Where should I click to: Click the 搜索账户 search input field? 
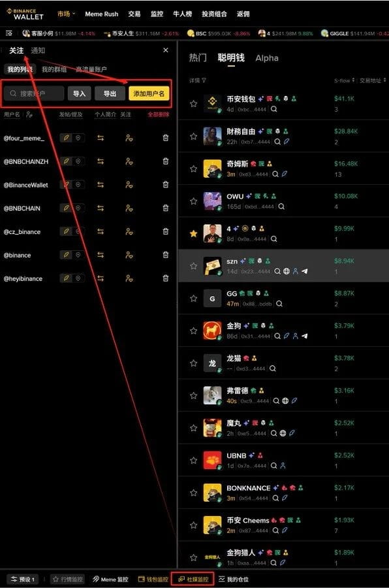34,93
